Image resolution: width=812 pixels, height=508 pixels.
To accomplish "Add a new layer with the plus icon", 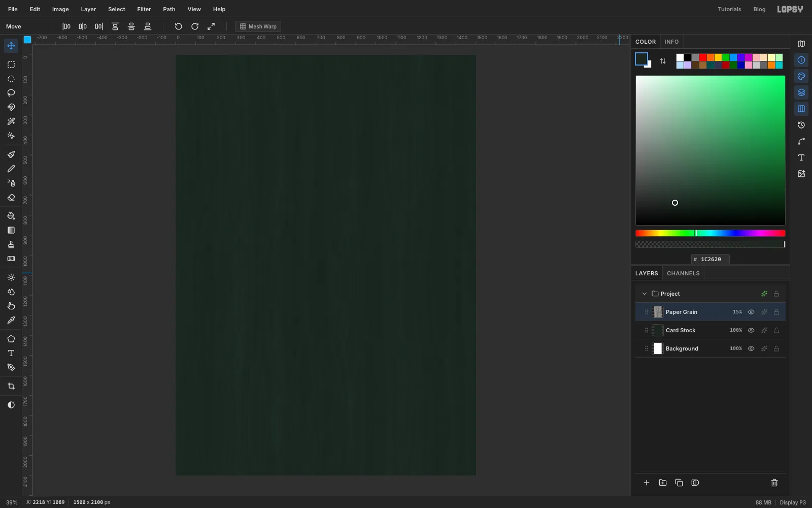I will 647,483.
